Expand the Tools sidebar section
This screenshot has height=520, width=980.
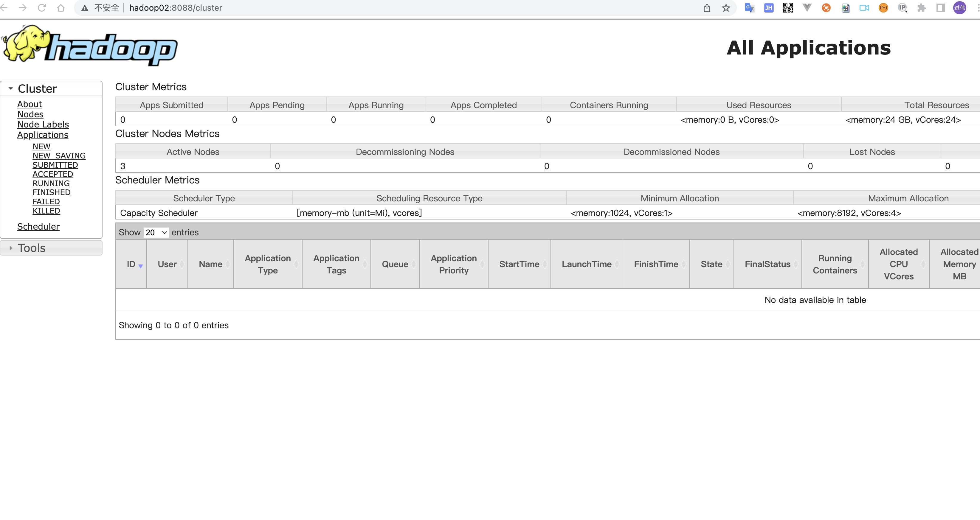pyautogui.click(x=32, y=248)
